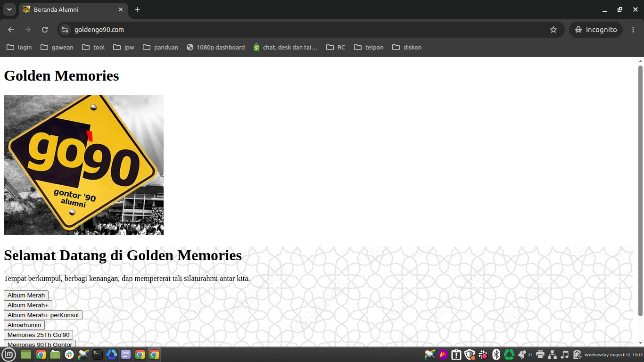Open the Bluetooth tray menu
Image resolution: width=644 pixels, height=362 pixels.
click(496, 354)
